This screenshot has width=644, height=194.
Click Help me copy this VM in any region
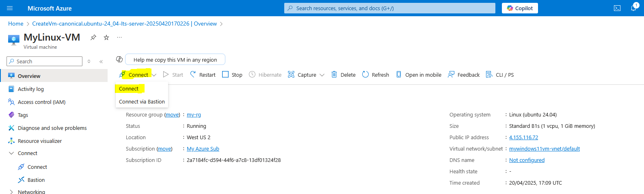point(175,60)
